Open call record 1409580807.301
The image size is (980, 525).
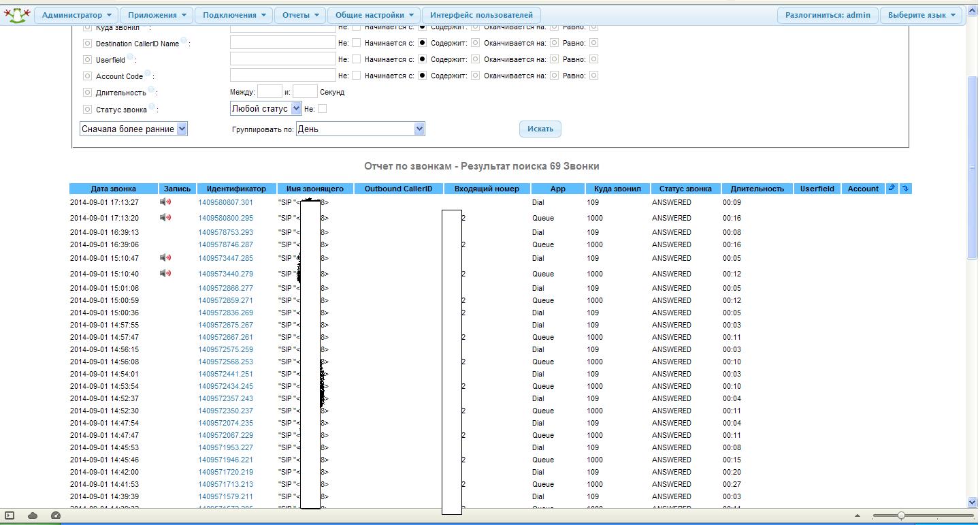225,202
